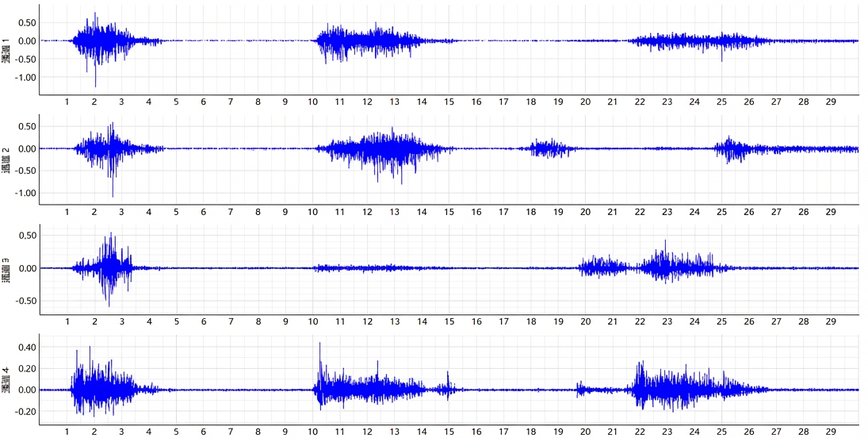Click the 25 tick on 通道 2 time axis
868x438 pixels.
(x=721, y=213)
